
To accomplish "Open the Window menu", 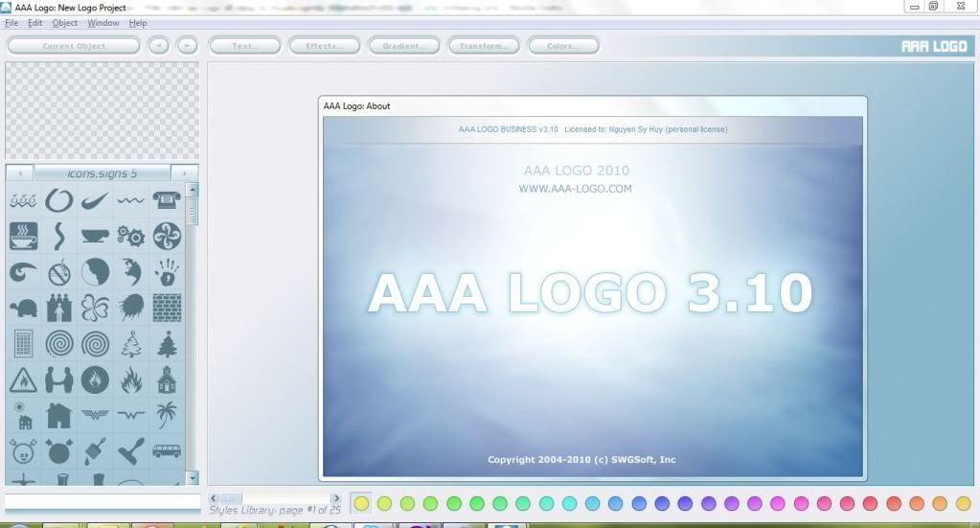I will 103,23.
